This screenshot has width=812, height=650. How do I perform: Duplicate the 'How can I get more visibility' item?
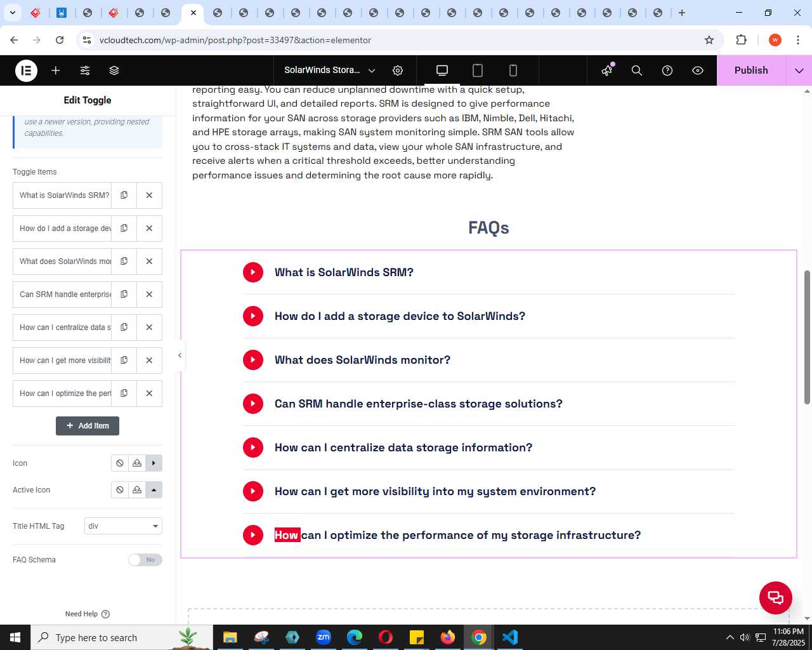tap(124, 361)
